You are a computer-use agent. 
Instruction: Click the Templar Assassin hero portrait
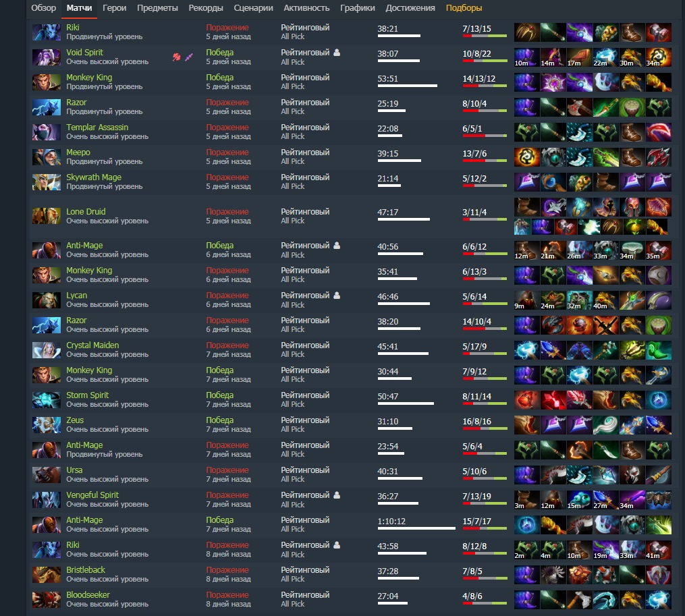[47, 132]
